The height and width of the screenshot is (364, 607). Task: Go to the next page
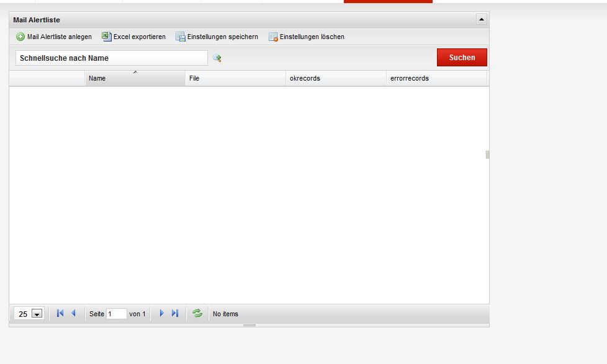point(161,314)
